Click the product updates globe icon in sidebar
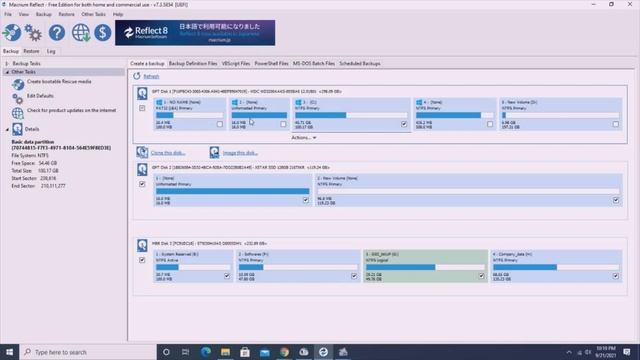 [x=18, y=113]
